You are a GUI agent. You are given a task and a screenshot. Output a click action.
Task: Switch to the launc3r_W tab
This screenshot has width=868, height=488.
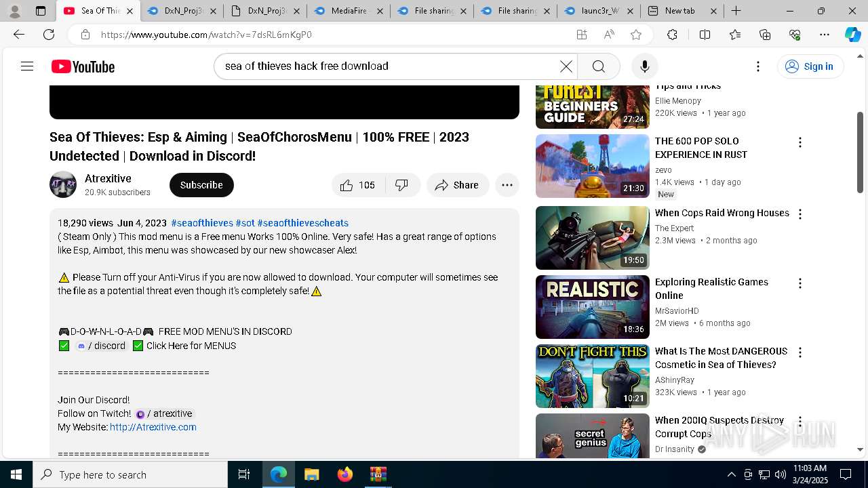(x=598, y=11)
